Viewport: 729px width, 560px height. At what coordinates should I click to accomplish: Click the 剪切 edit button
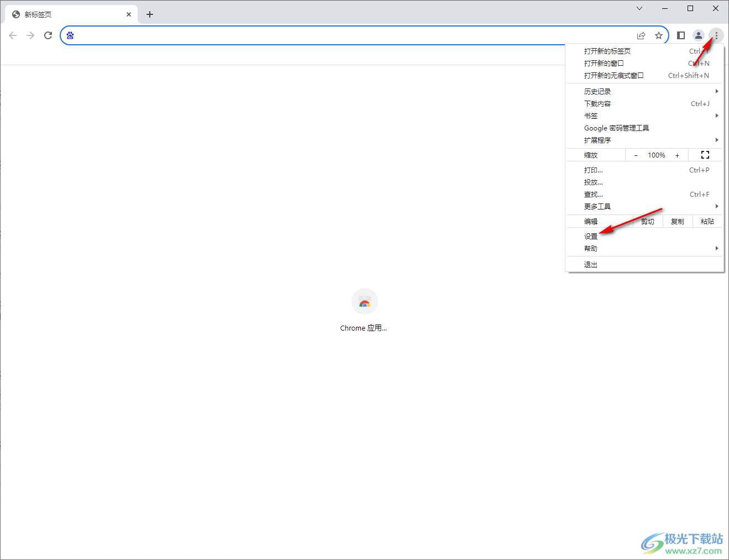(x=648, y=222)
